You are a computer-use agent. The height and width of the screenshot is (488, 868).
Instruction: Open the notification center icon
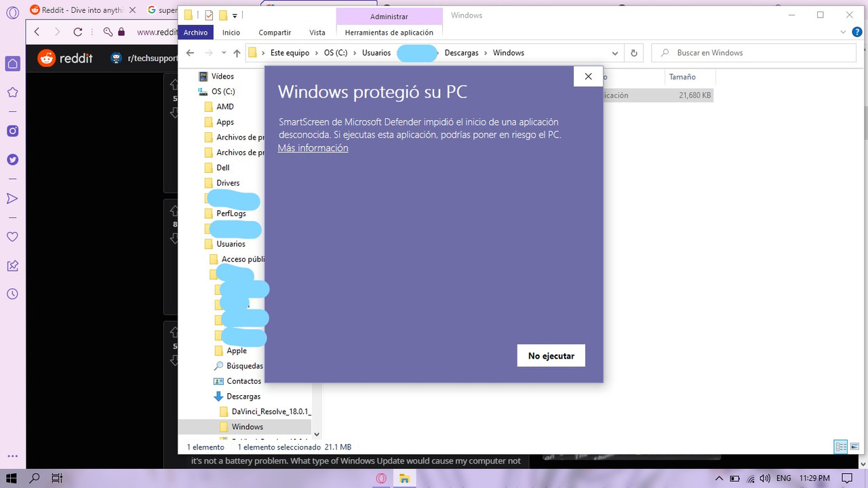(846, 479)
